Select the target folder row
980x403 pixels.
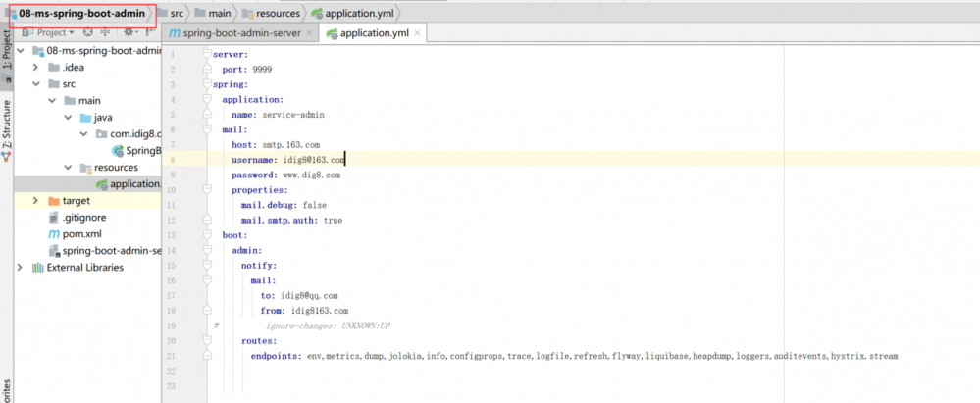pyautogui.click(x=87, y=201)
